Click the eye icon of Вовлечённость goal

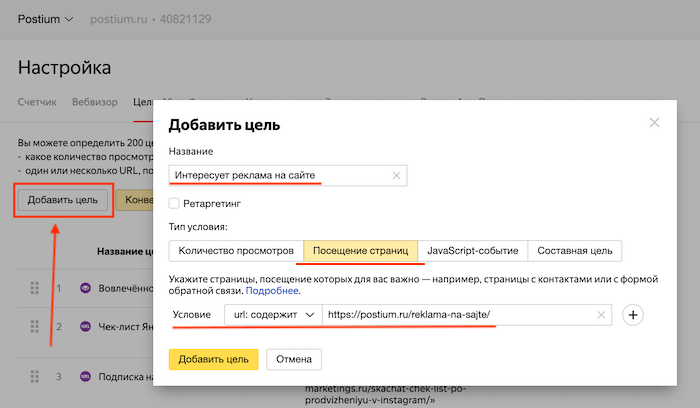(x=85, y=288)
